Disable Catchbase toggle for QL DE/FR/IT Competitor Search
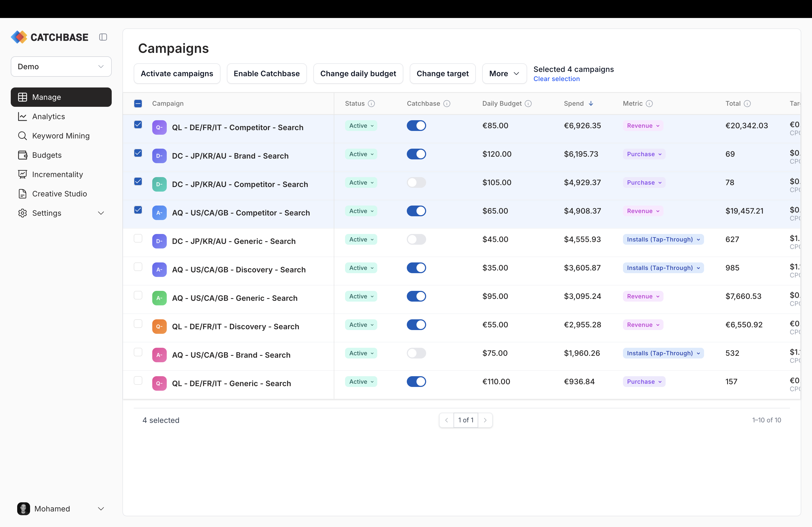 click(x=416, y=125)
